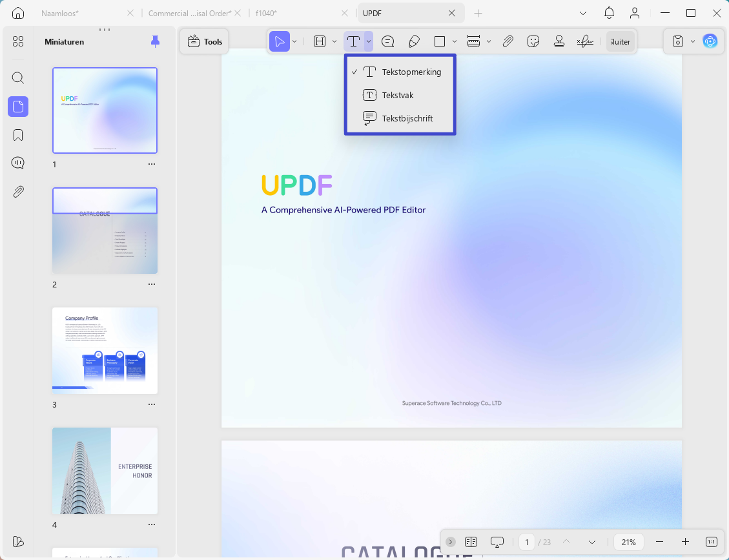Switch to the Commercial Order tab
The height and width of the screenshot is (560, 729).
pos(189,13)
